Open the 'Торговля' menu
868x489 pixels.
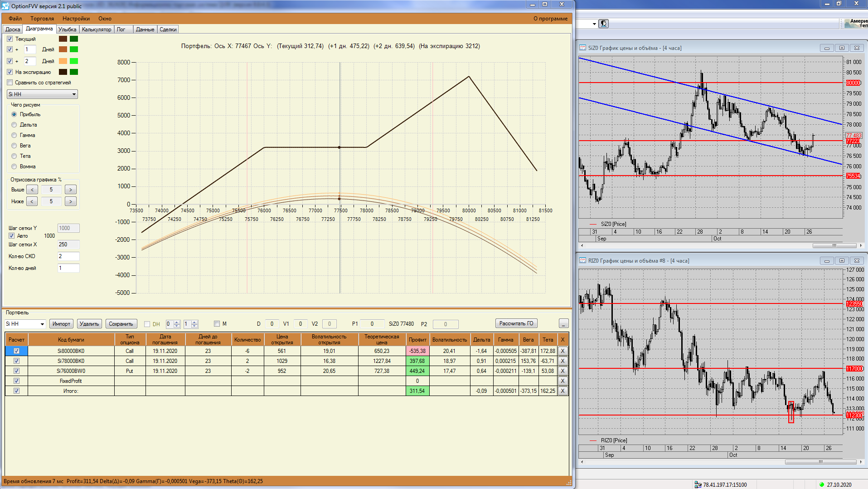pos(42,19)
